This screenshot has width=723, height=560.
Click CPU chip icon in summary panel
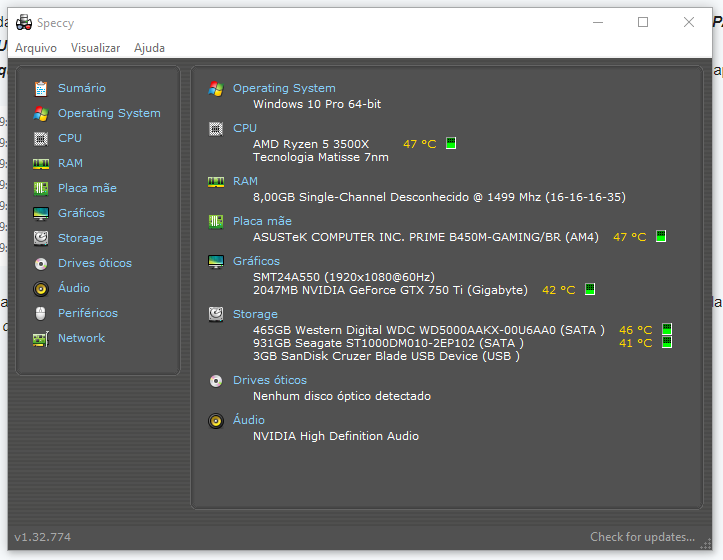[216, 129]
